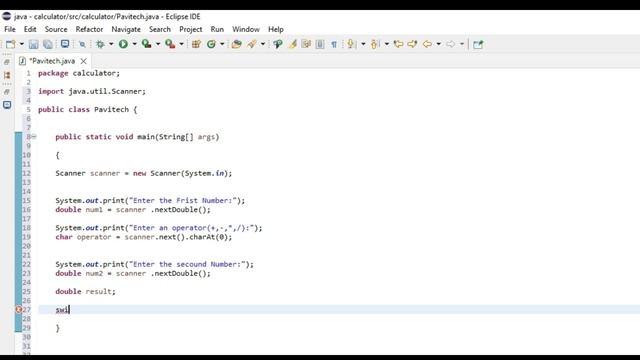
Task: Open the terminal monitor toolbar icon
Action: tap(65, 44)
